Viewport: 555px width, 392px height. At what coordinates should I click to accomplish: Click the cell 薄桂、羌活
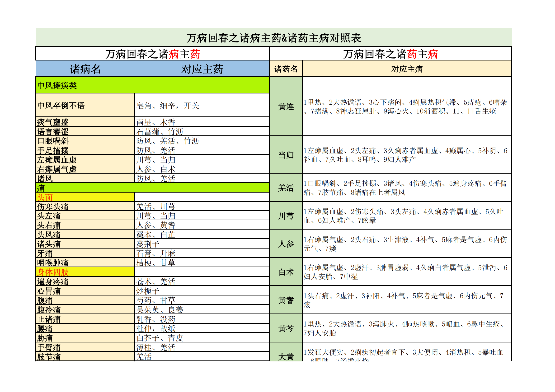pyautogui.click(x=202, y=347)
